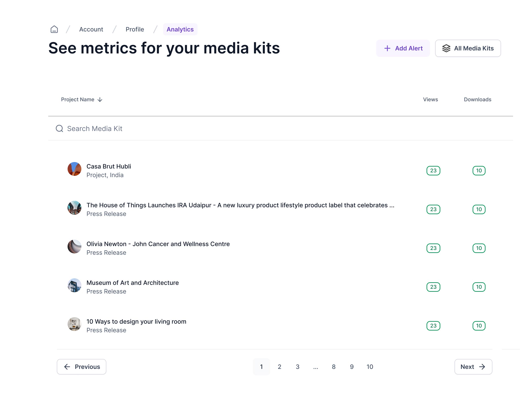The width and height of the screenshot is (532, 415).
Task: Click the living room article avatar
Action: click(x=74, y=324)
